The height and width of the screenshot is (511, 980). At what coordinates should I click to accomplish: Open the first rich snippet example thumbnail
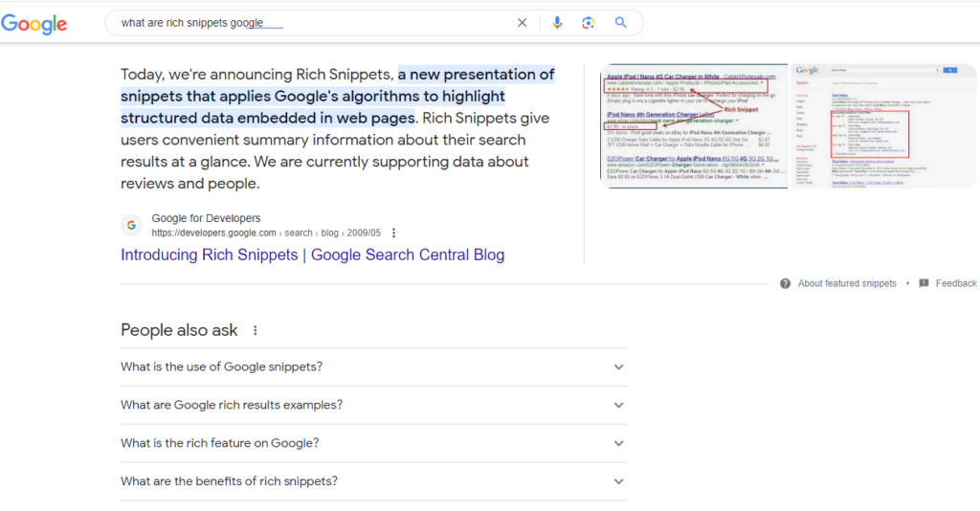[x=694, y=125]
